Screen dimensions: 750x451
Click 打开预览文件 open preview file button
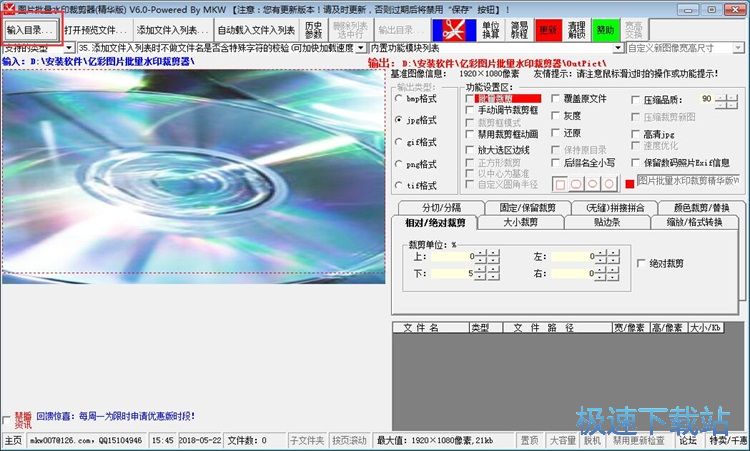click(96, 30)
